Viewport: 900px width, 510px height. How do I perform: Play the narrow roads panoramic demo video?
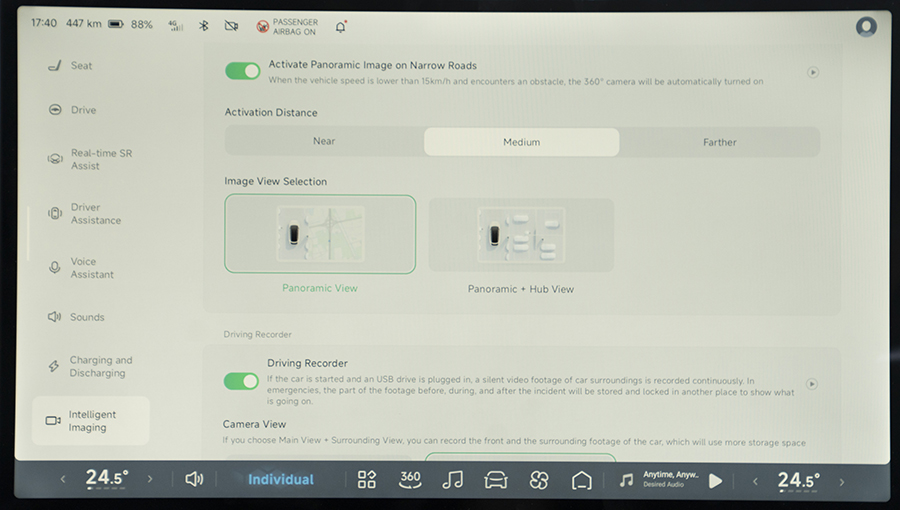(812, 72)
